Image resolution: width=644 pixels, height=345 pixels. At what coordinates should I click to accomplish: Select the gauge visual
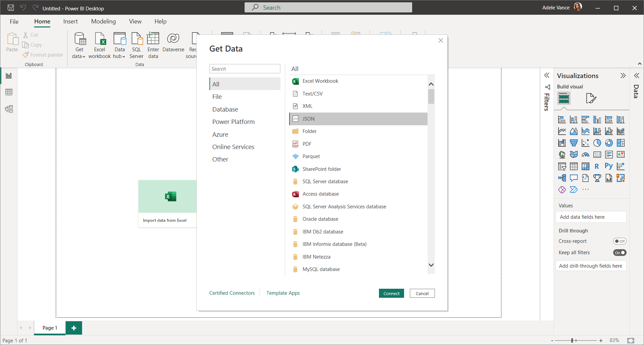click(x=585, y=155)
